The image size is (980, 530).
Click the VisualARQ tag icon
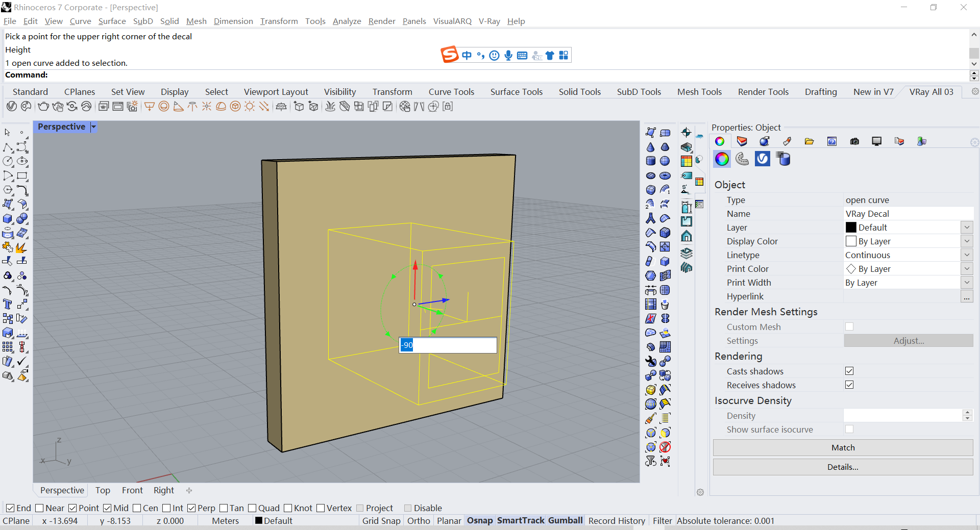click(x=687, y=175)
